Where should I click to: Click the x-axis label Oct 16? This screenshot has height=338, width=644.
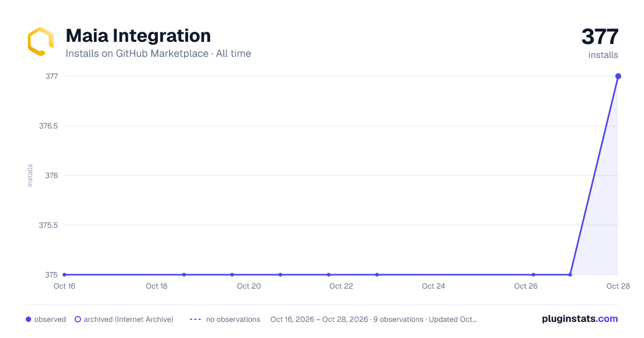click(64, 286)
